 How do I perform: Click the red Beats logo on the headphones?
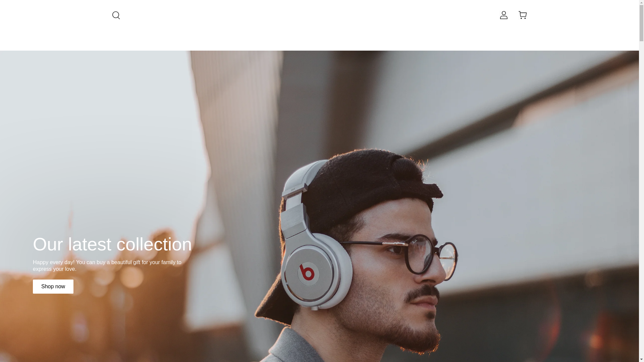307,273
